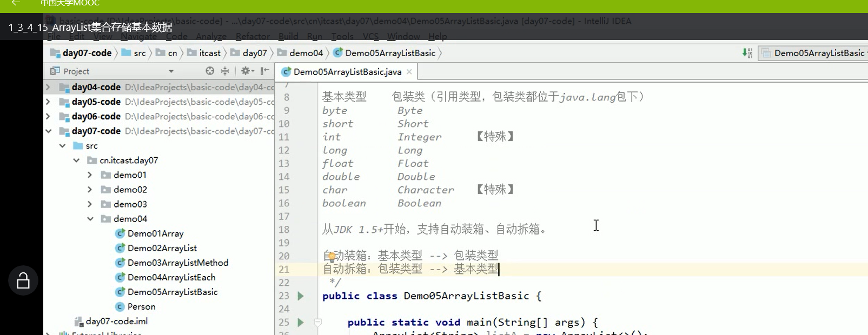The width and height of the screenshot is (868, 335).
Task: Click the Demo05ArrayListBasic breadcrumb
Action: (385, 53)
